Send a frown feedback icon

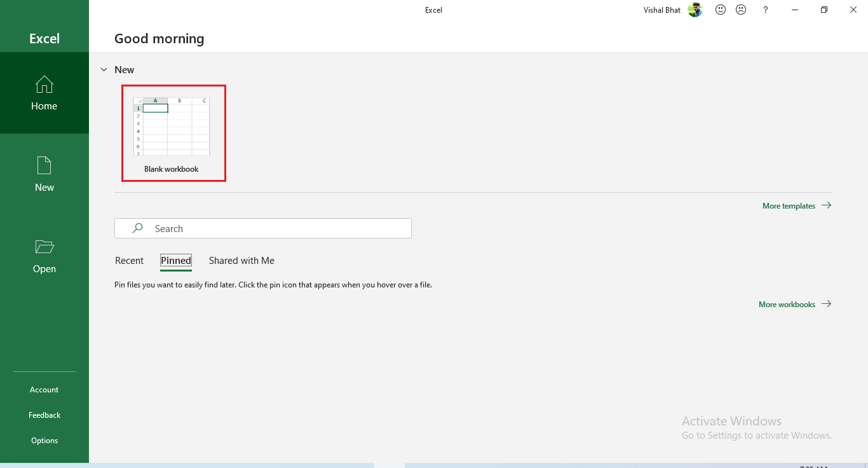tap(741, 10)
